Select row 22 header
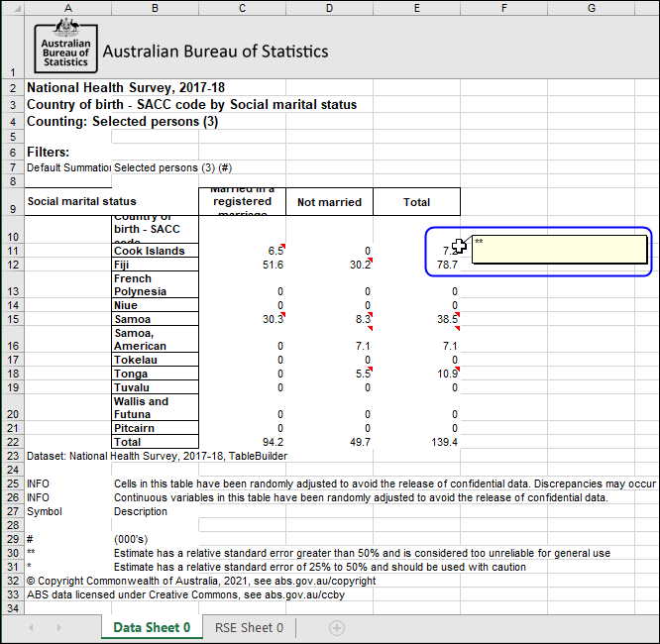 point(12,442)
